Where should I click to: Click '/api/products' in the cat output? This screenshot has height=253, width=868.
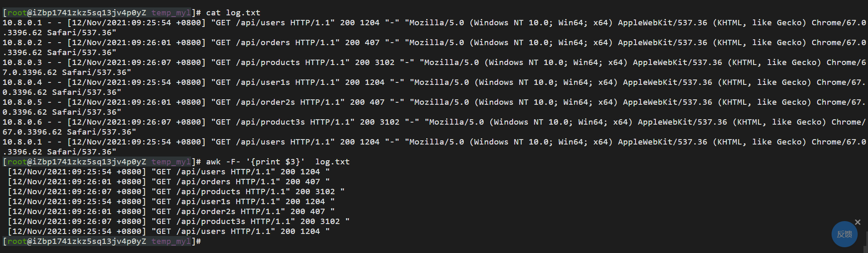(268, 63)
